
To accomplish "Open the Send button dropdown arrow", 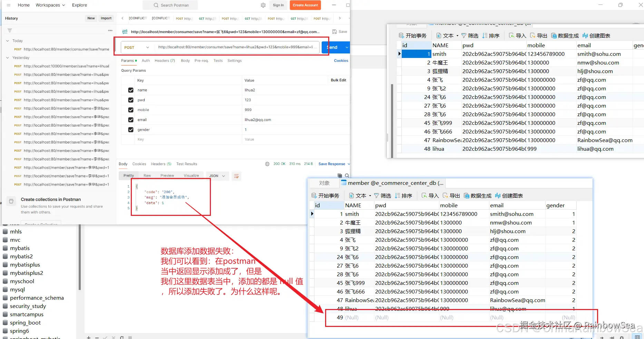I will pyautogui.click(x=347, y=47).
